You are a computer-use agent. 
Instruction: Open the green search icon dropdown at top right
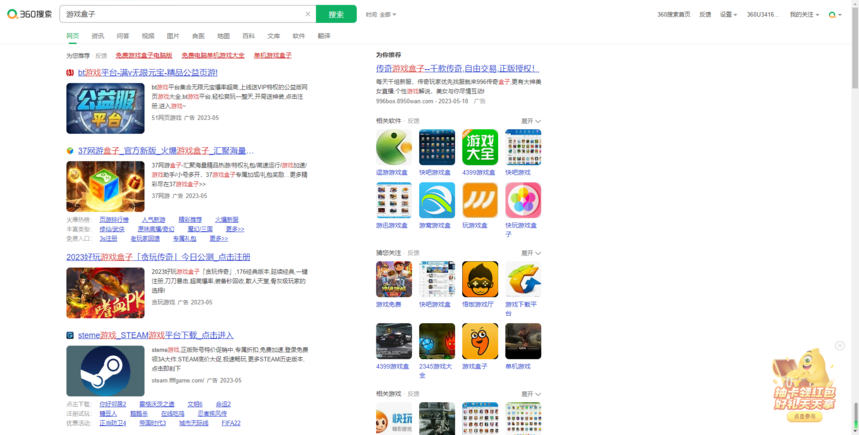click(x=835, y=15)
